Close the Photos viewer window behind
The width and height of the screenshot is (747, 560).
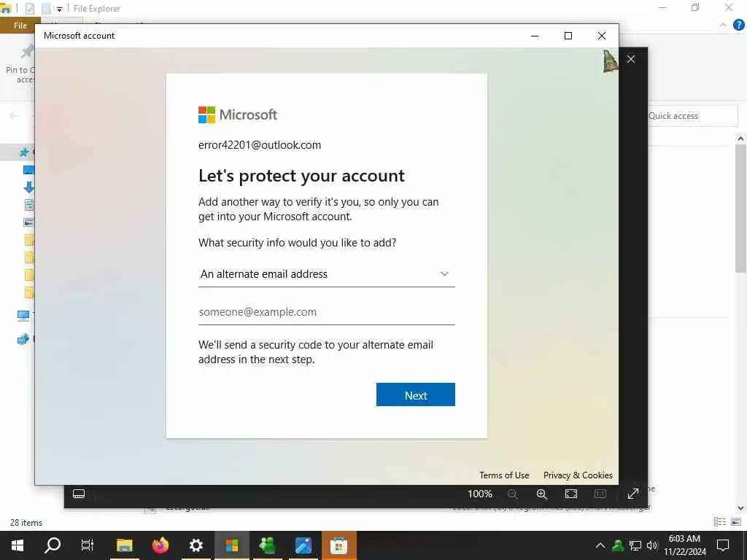[631, 59]
